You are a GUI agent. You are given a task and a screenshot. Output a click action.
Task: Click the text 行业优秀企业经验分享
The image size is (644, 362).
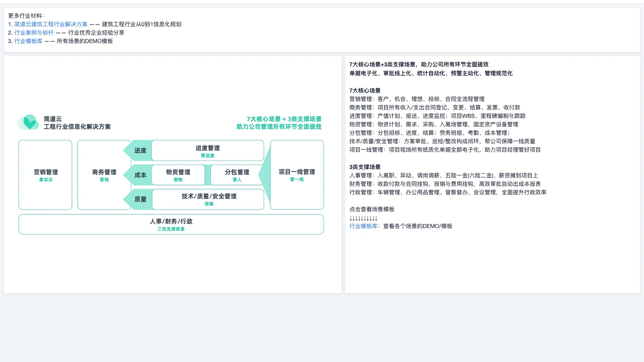[96, 33]
